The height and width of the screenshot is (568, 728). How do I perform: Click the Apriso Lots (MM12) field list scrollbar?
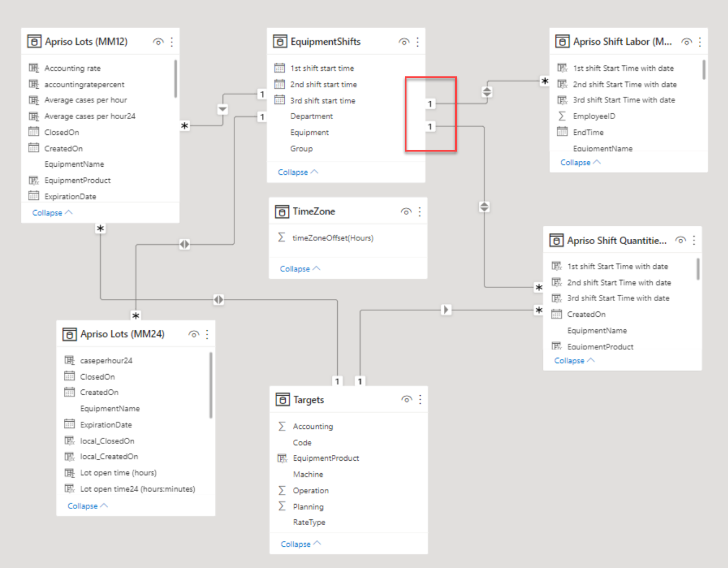point(176,79)
